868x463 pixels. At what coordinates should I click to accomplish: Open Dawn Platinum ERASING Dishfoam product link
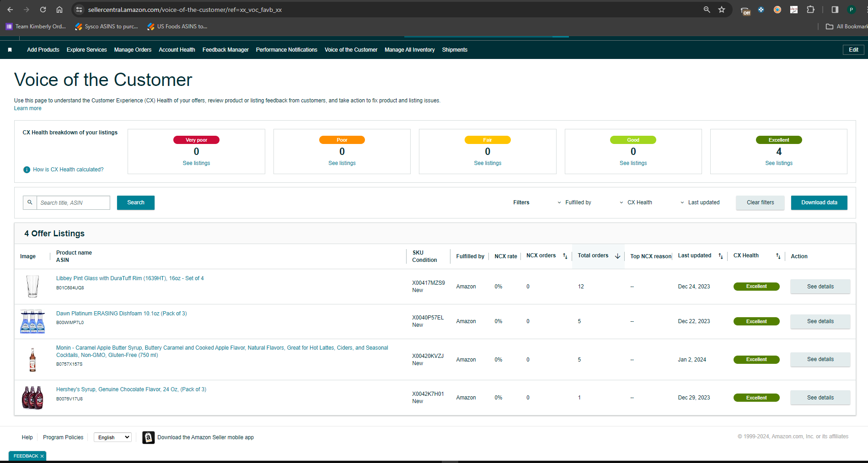122,314
